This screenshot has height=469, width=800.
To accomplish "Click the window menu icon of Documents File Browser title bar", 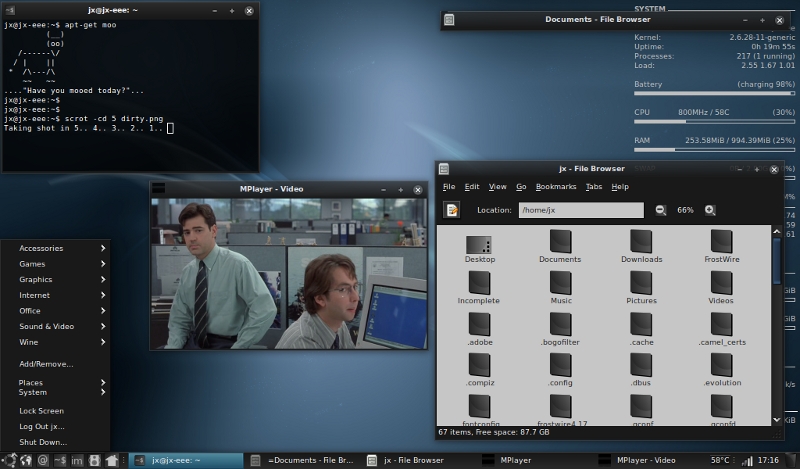I will [449, 20].
